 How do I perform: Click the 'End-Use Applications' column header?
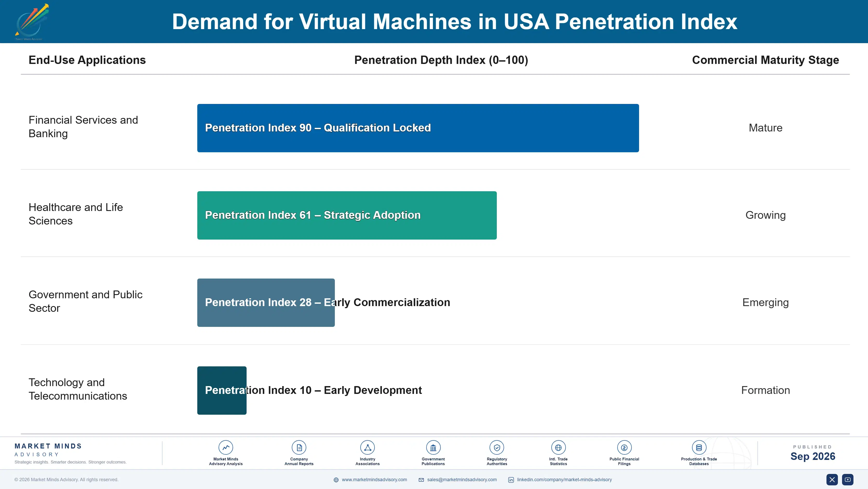click(87, 60)
